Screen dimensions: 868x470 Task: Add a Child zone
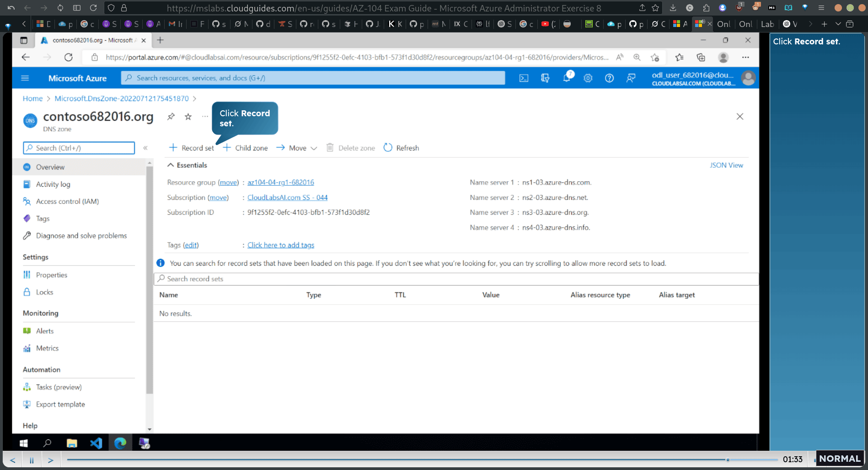pos(245,148)
